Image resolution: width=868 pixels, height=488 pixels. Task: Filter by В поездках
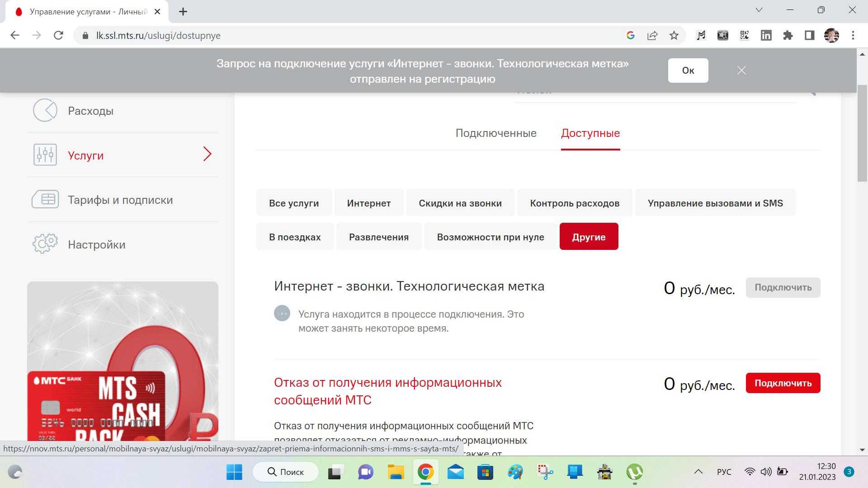pos(295,237)
